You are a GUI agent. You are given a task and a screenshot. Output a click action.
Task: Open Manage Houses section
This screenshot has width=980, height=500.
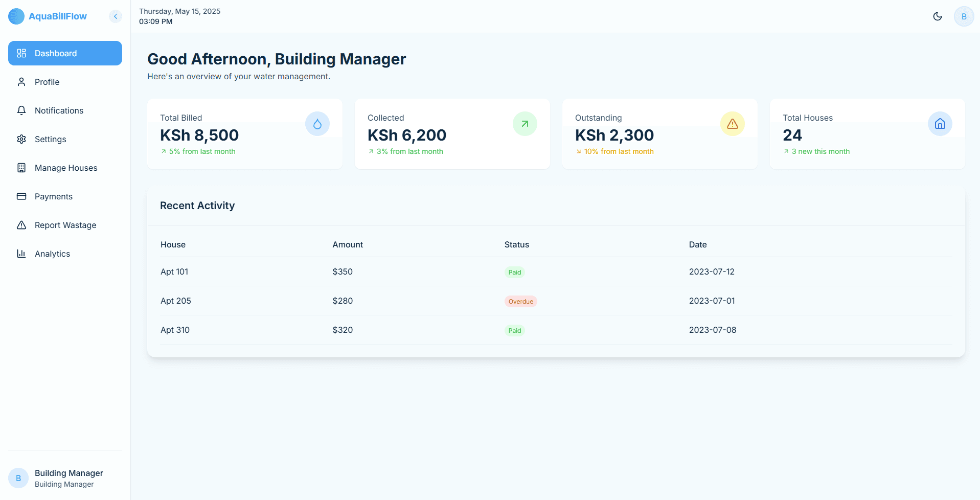pyautogui.click(x=65, y=168)
